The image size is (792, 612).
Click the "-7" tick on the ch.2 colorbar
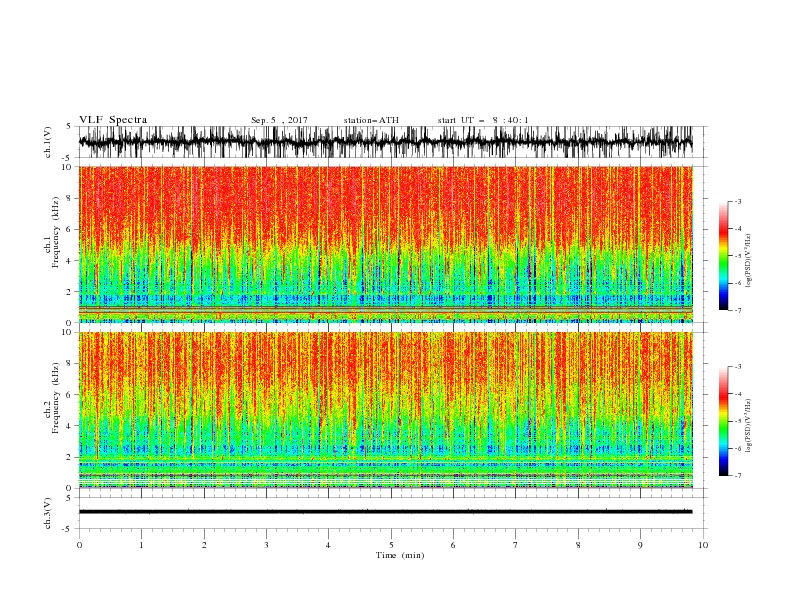tap(738, 475)
